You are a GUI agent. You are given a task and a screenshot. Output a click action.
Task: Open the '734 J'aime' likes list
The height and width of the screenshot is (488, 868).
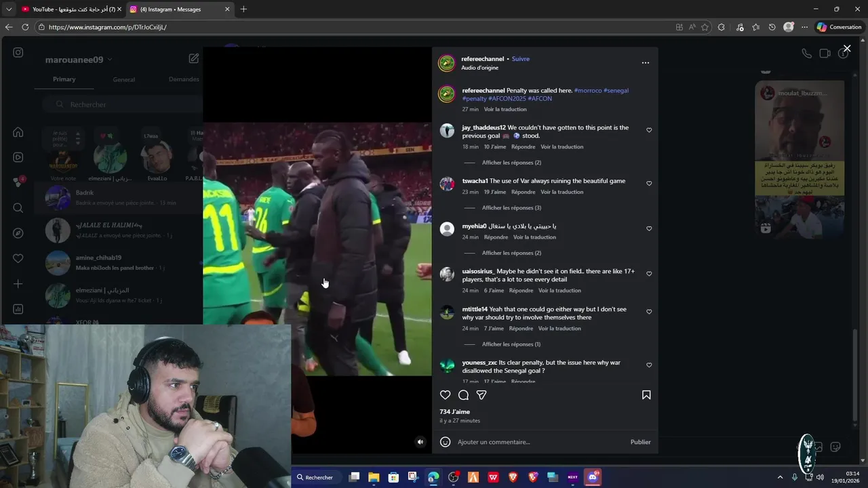[454, 411]
